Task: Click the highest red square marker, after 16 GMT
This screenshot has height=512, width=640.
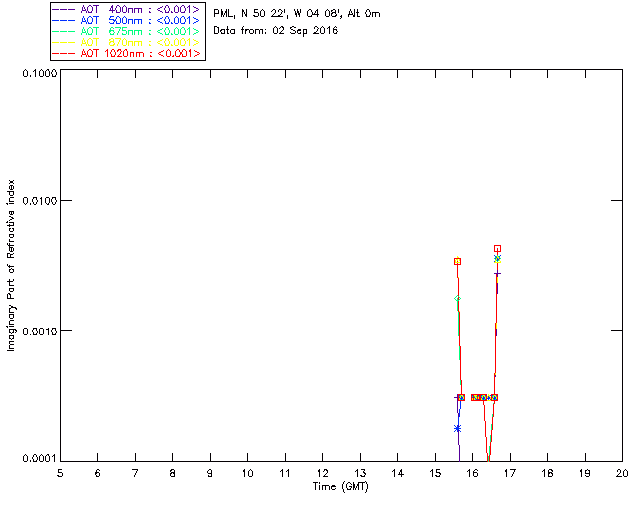Action: click(x=497, y=249)
